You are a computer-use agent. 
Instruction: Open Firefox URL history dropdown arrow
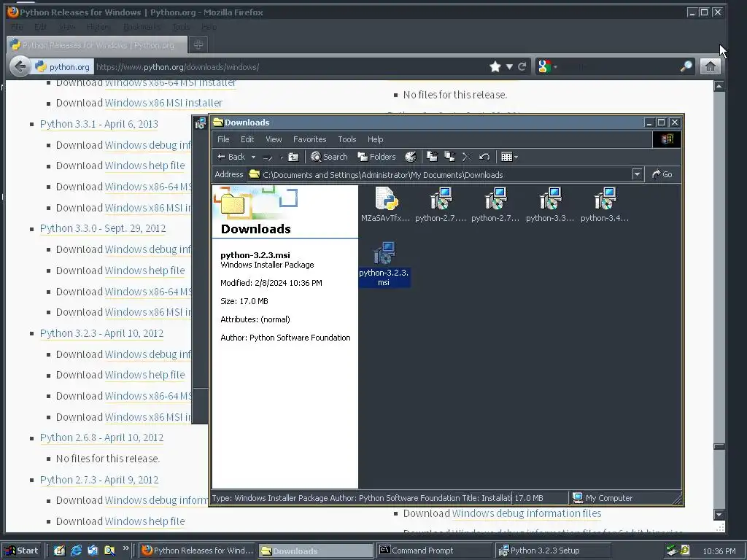coord(509,66)
